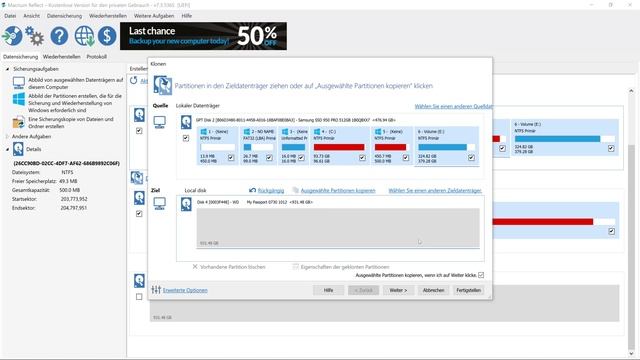Click the Last chance 50% off banner
The width and height of the screenshot is (640, 360).
click(203, 36)
